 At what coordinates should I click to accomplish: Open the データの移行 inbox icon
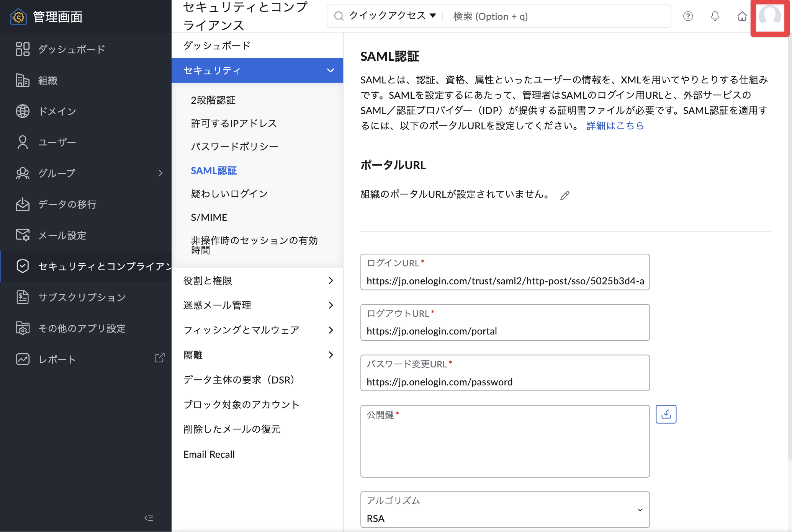pos(23,204)
